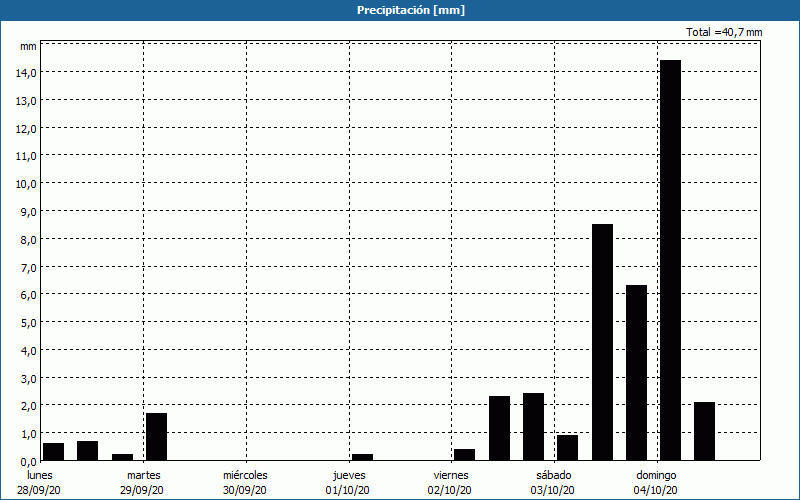Viewport: 800px width, 500px height.
Task: Select the date 02/10/20
Action: [x=450, y=490]
